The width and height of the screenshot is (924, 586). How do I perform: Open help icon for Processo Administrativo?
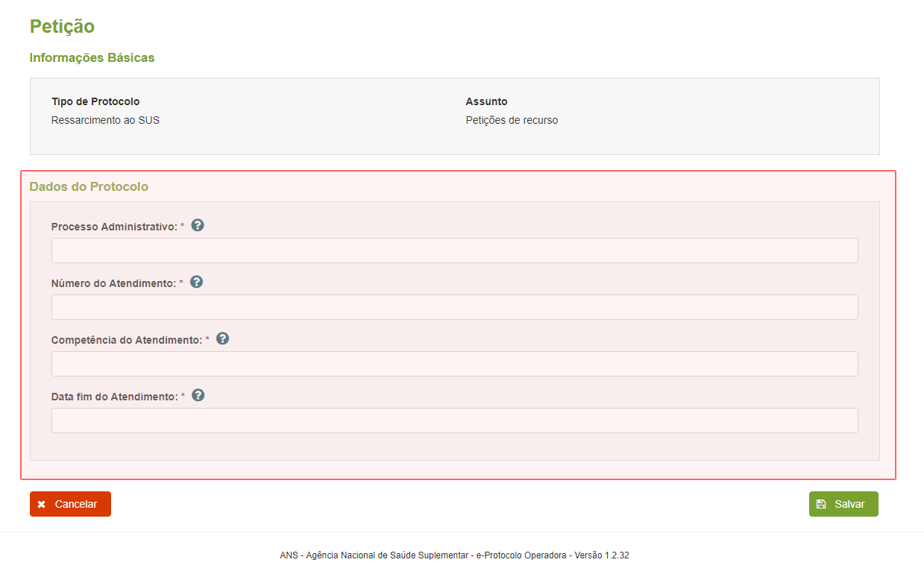pos(198,225)
